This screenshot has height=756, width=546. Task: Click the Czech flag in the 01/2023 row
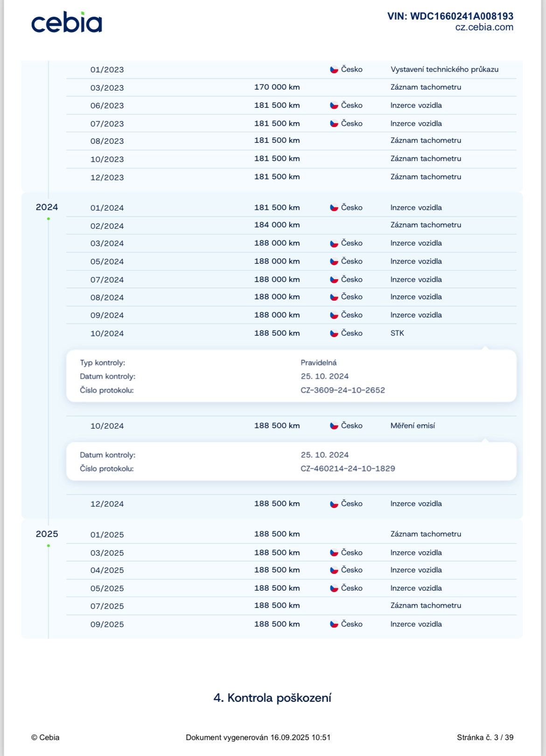[x=334, y=70]
